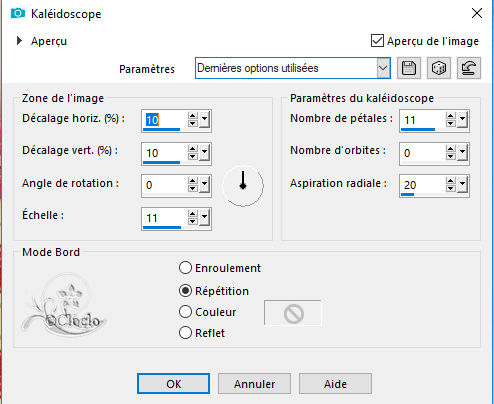
Task: Increase Aspiration radiale with the up arrow
Action: coord(451,181)
